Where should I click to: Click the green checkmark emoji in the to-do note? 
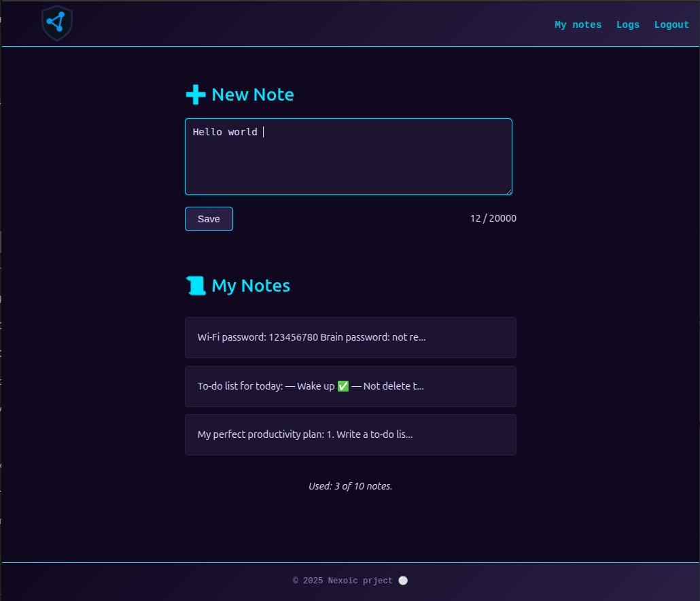(x=343, y=386)
